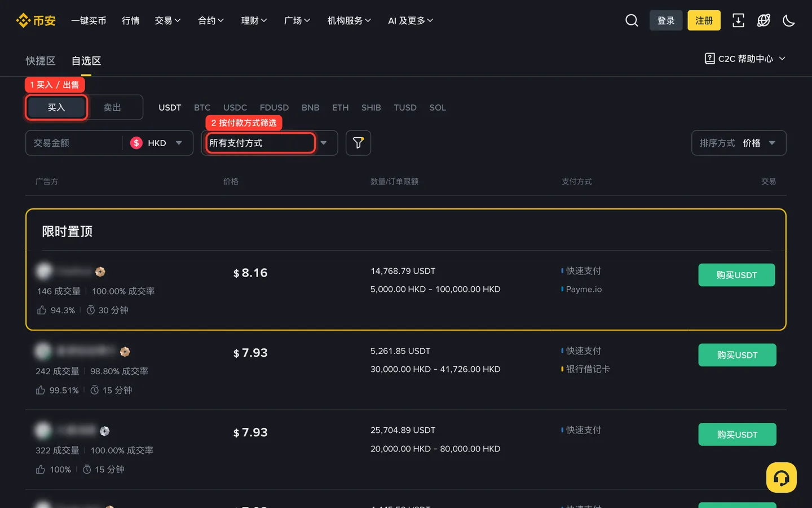Click advertiser avatar in 限时置顶 row
The width and height of the screenshot is (812, 508).
point(44,271)
